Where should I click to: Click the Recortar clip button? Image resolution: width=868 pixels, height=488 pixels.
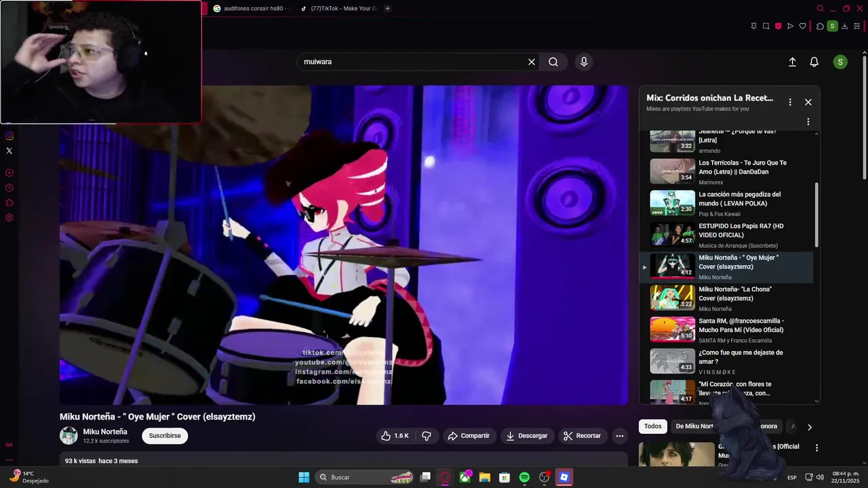[583, 436]
